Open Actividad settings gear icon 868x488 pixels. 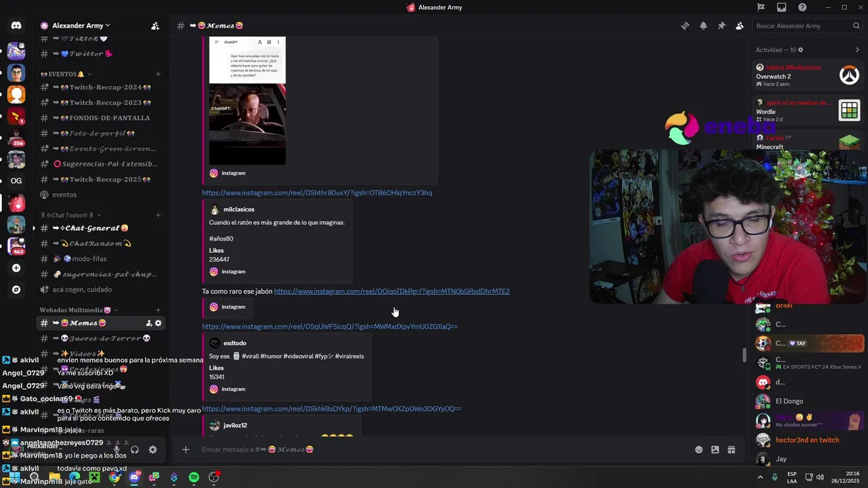tap(801, 50)
